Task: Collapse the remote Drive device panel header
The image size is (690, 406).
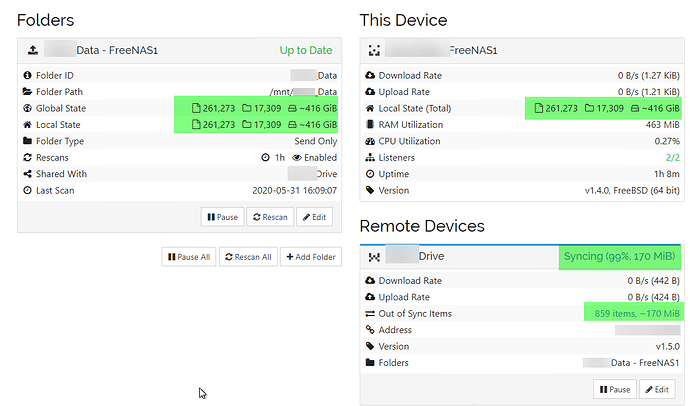Action: click(x=522, y=256)
